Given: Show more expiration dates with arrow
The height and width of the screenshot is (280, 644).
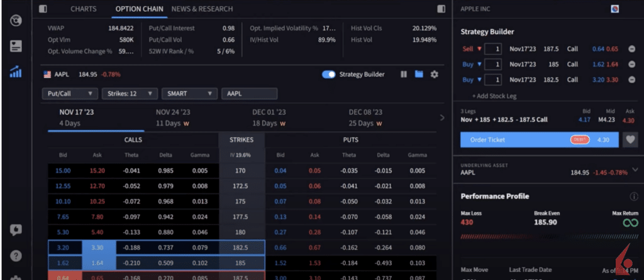Looking at the screenshot, I should click(442, 117).
